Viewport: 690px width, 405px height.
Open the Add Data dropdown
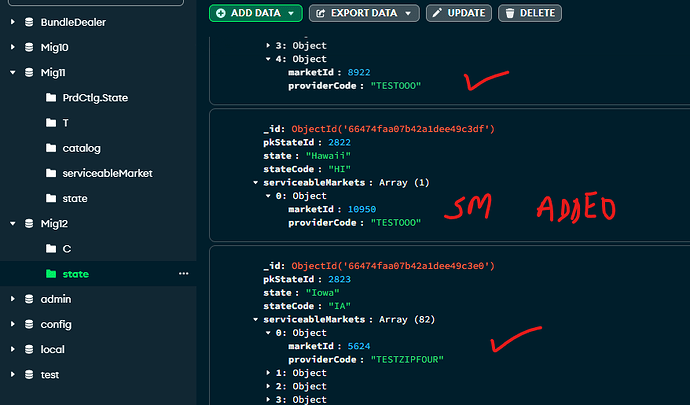pyautogui.click(x=291, y=13)
